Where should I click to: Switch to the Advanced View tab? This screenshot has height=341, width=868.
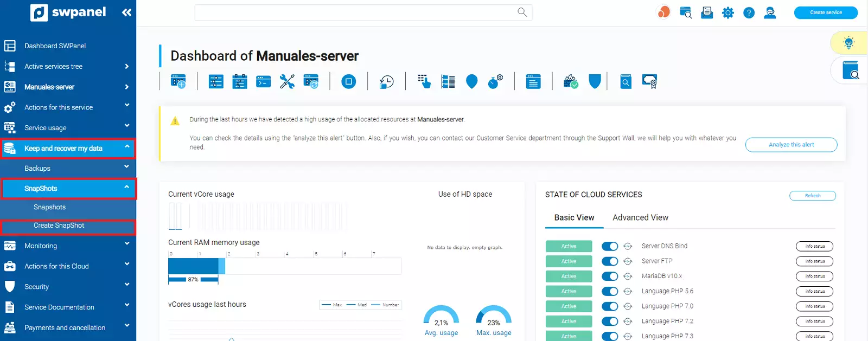pyautogui.click(x=640, y=217)
